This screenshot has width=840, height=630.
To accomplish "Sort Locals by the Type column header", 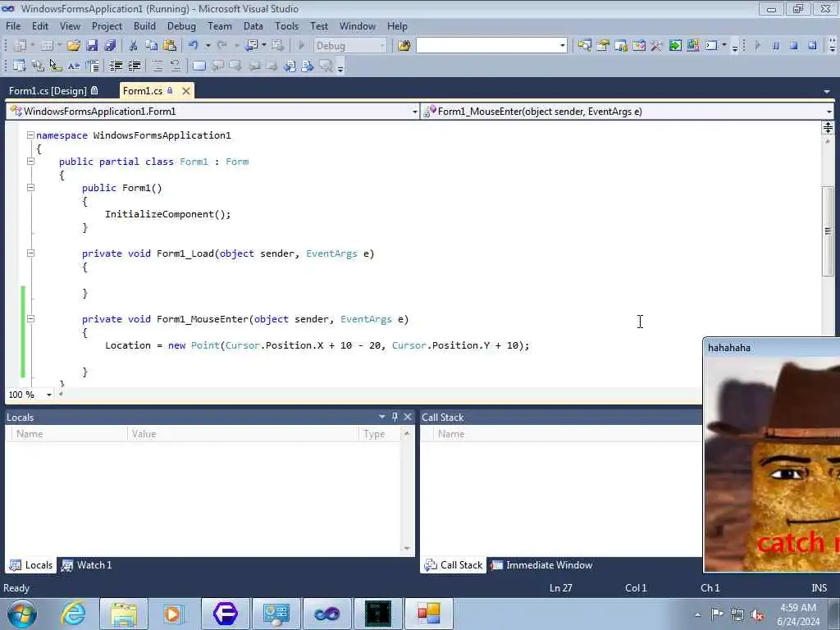I will [x=379, y=434].
